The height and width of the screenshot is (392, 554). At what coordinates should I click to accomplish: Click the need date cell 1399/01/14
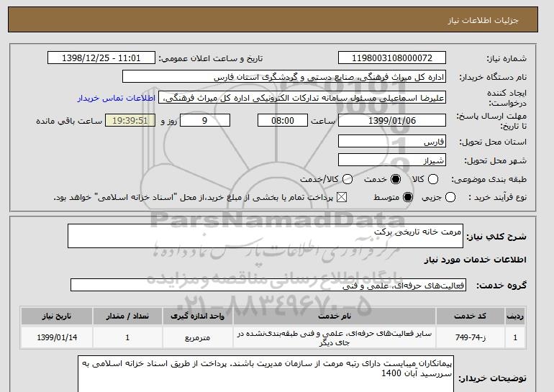click(57, 337)
